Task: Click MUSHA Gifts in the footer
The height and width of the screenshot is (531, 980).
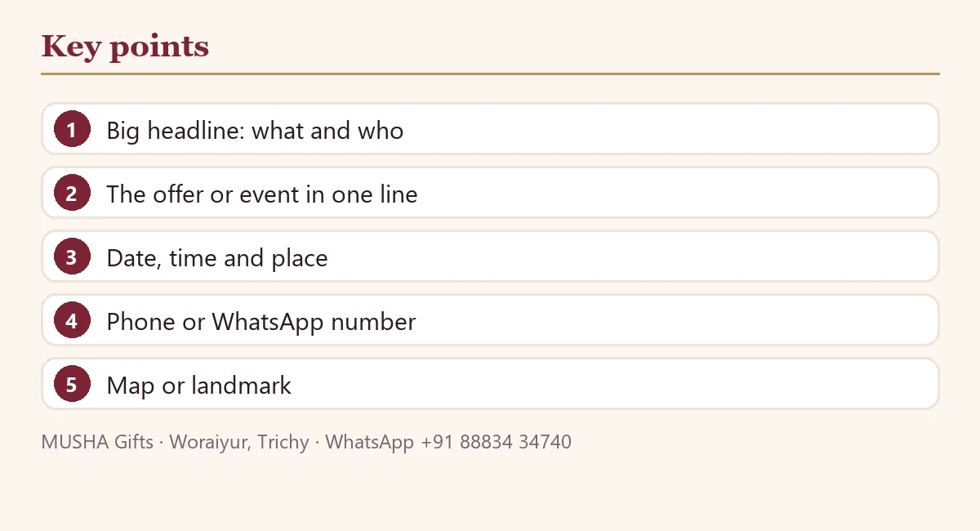Action: 97,442
